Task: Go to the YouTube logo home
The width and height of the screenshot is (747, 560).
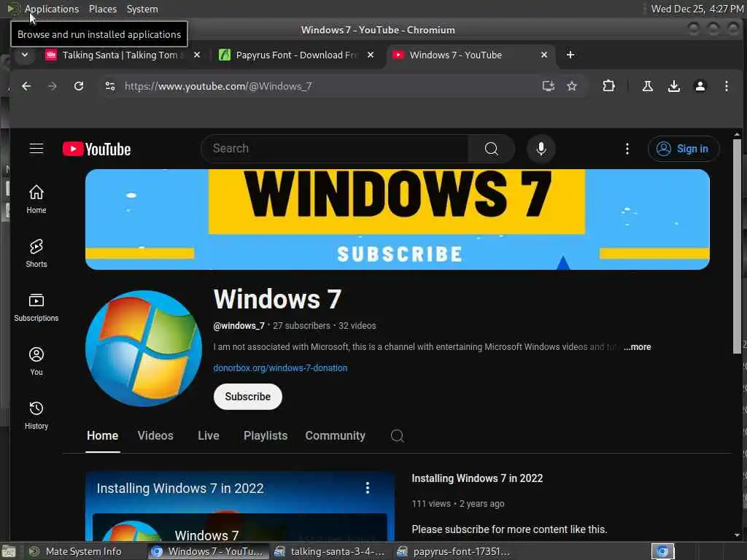Action: click(x=97, y=149)
